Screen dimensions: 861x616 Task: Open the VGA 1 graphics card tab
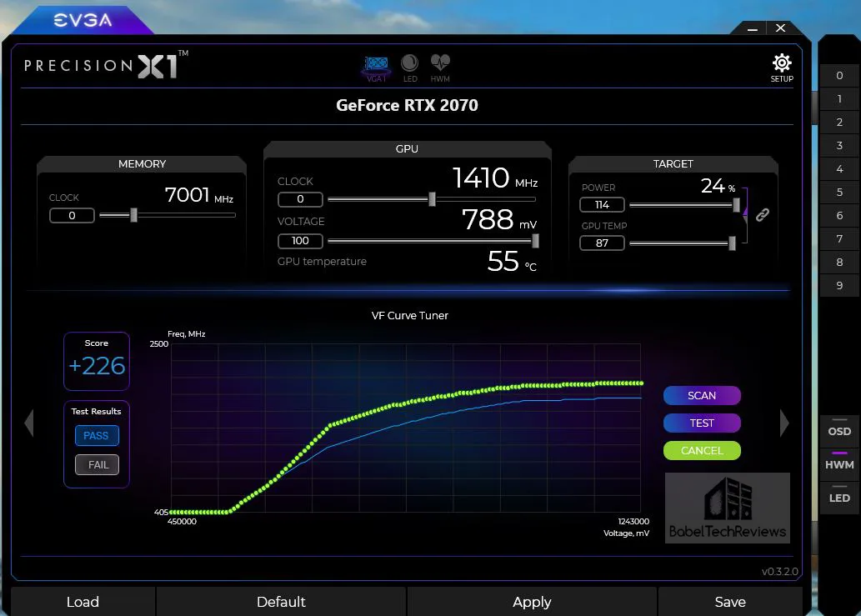point(377,68)
